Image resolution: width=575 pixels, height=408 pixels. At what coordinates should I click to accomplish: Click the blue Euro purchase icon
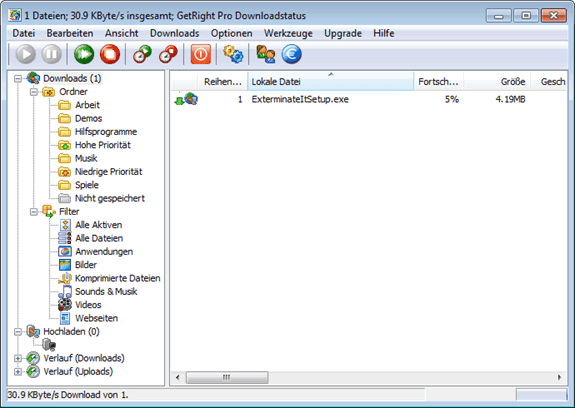(292, 54)
